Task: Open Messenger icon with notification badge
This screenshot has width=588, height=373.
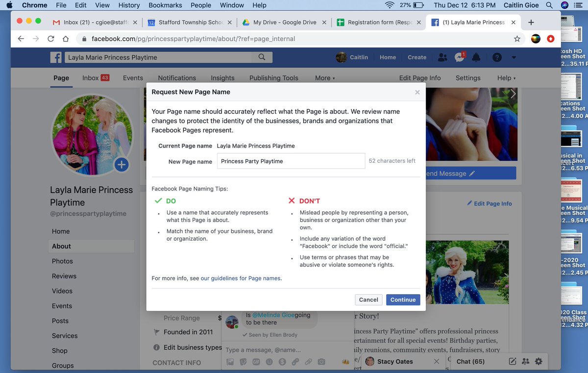Action: (460, 57)
